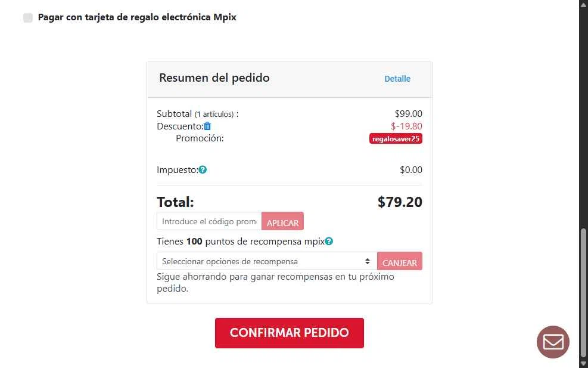This screenshot has height=368, width=588.
Task: Click the $79.20 total amount
Action: click(400, 202)
